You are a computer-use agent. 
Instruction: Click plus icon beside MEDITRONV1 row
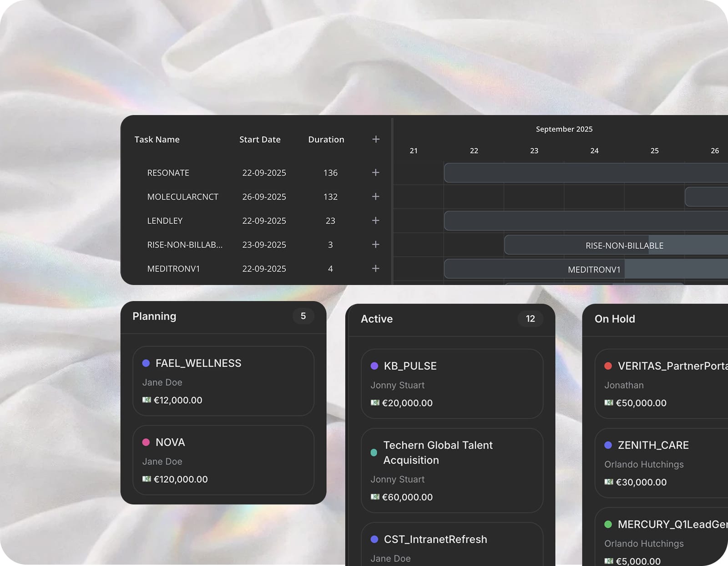[x=375, y=268]
